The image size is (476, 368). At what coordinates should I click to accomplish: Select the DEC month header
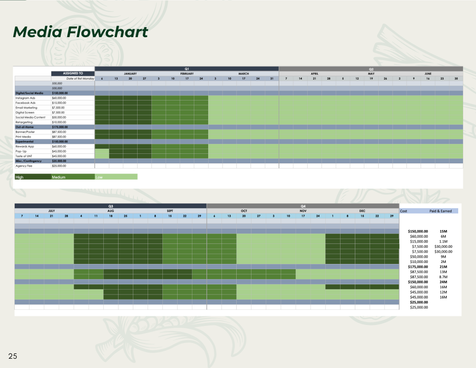[362, 211]
